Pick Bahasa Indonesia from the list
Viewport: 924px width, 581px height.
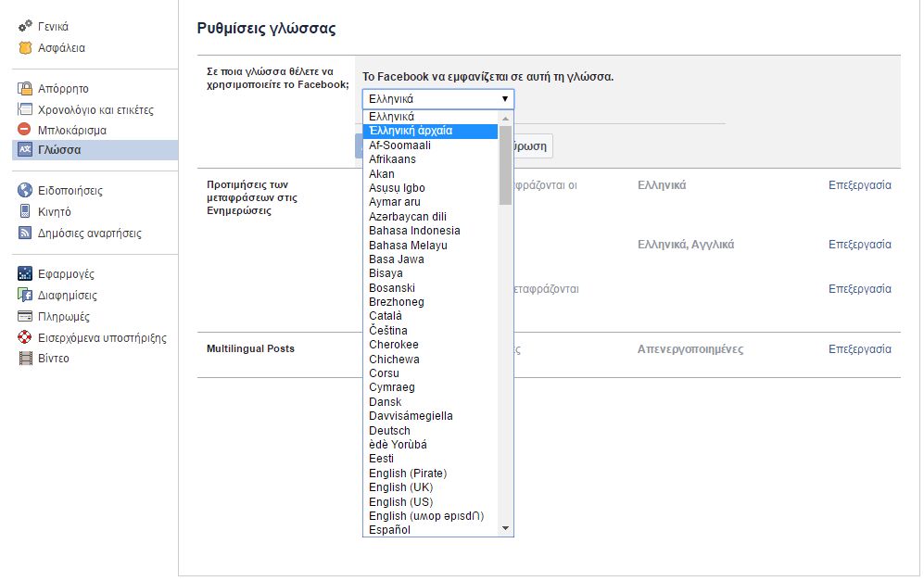[414, 231]
